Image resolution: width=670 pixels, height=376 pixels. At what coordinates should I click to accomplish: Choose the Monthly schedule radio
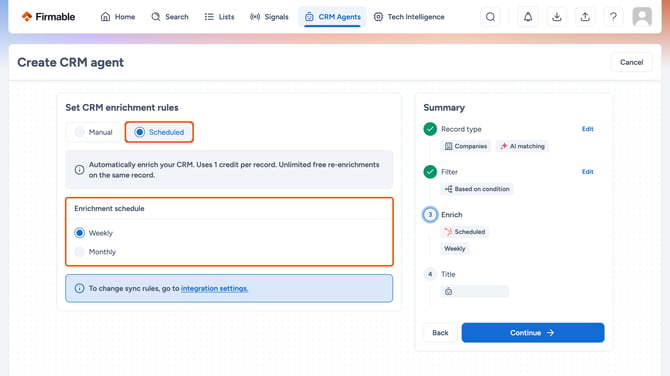79,252
